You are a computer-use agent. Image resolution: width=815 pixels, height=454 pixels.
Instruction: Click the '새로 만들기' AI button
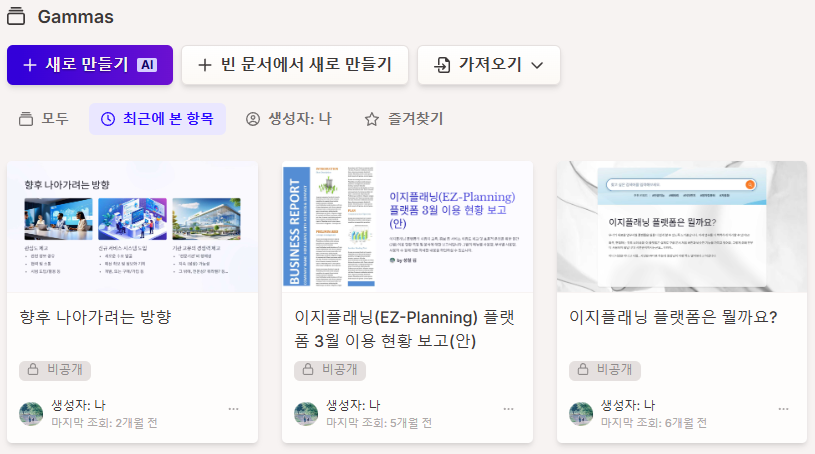(90, 65)
